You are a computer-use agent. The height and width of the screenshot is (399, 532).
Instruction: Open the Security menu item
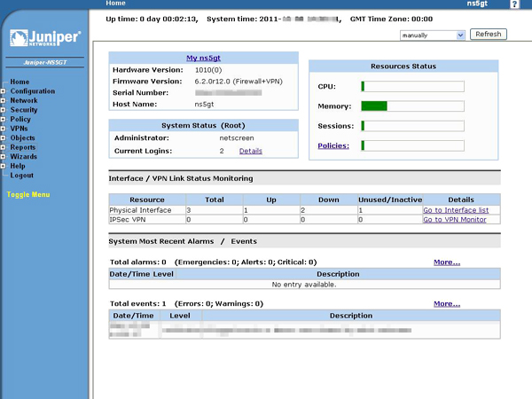(x=24, y=110)
